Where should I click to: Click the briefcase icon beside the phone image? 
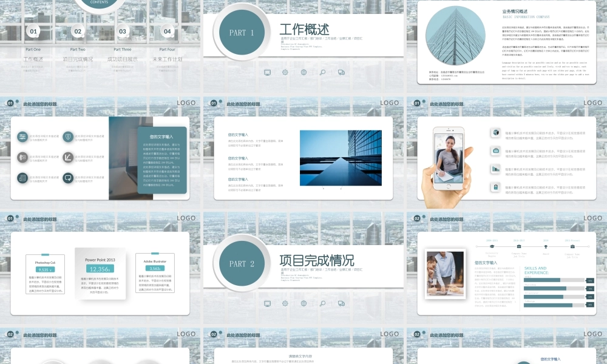coord(495,150)
